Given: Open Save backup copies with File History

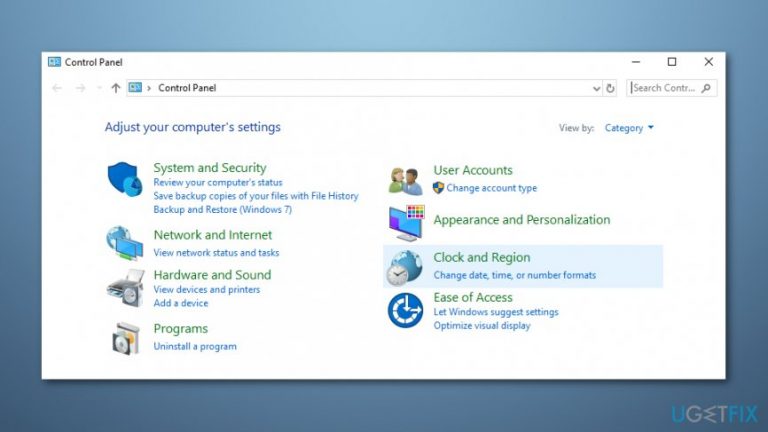Looking at the screenshot, I should coord(256,196).
